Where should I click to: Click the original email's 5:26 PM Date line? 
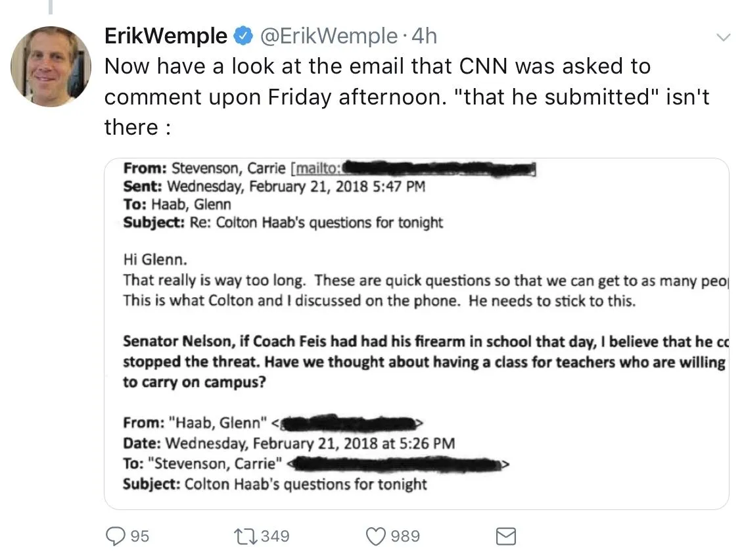(289, 442)
